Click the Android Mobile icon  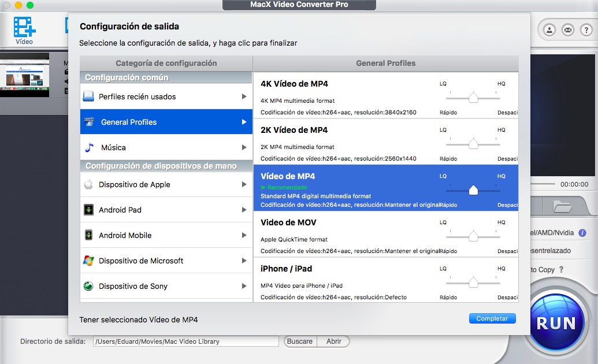click(88, 235)
